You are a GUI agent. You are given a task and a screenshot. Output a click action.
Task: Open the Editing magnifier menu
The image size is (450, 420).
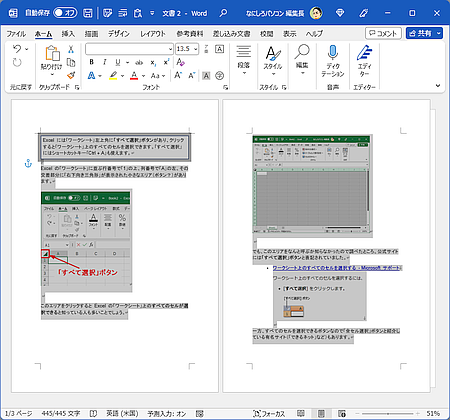click(x=302, y=59)
